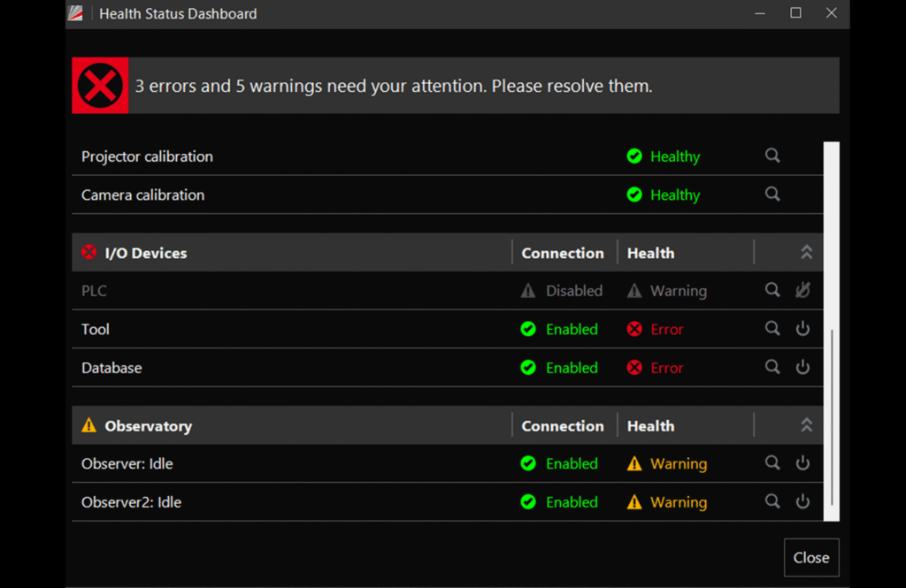Select the I/O Devices section header
This screenshot has height=588, width=906.
(x=146, y=253)
